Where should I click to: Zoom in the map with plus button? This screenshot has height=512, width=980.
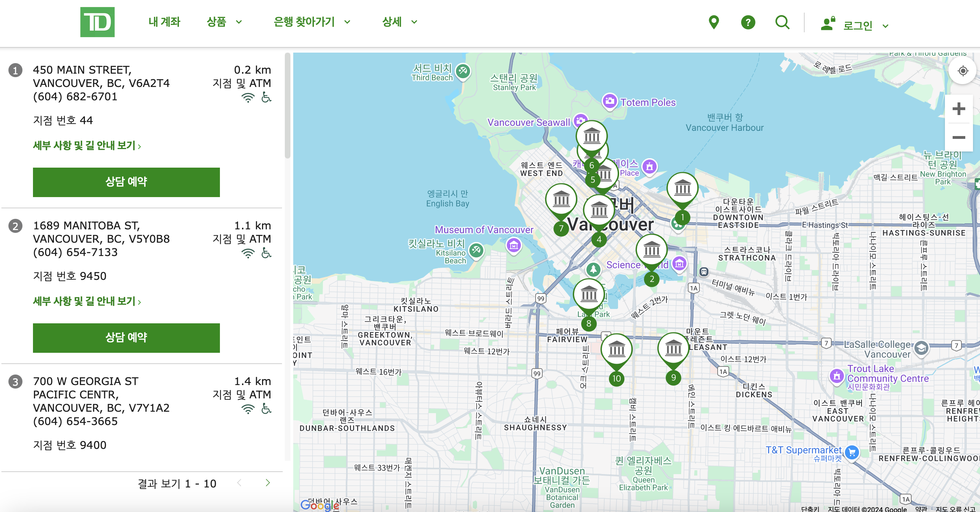[958, 109]
